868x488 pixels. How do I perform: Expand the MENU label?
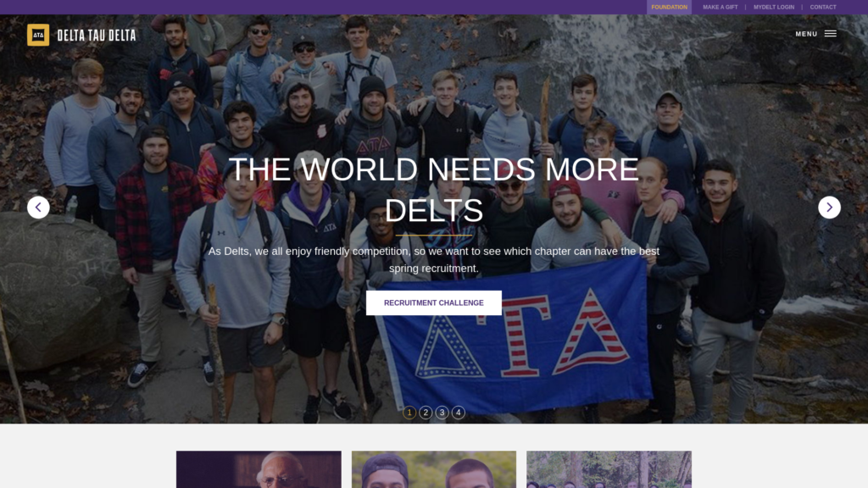point(806,34)
